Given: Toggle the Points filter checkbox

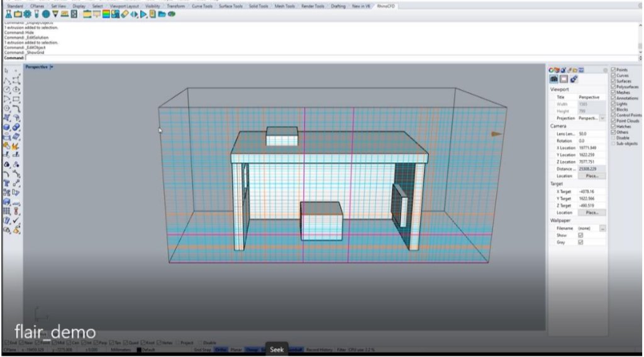Looking at the screenshot, I should click(x=613, y=70).
